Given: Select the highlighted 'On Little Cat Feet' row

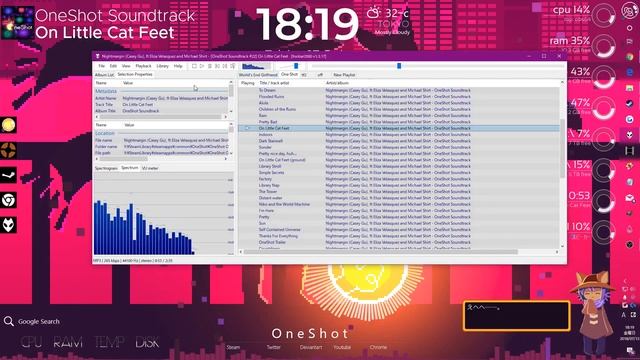Looking at the screenshot, I should (399, 128).
